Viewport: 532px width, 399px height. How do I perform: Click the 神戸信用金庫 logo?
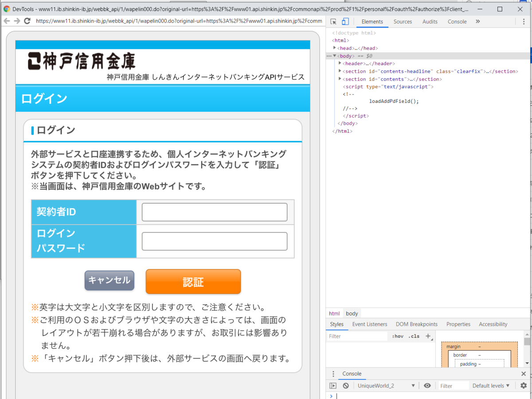coord(82,61)
